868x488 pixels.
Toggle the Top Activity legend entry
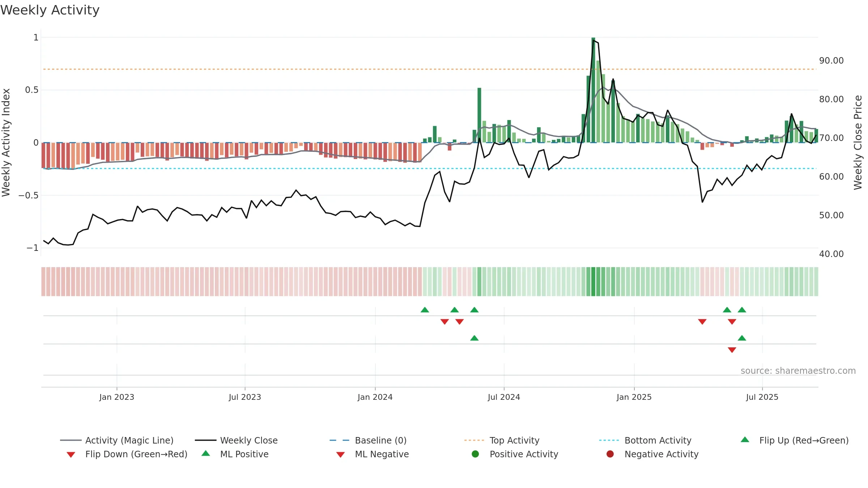coord(502,440)
